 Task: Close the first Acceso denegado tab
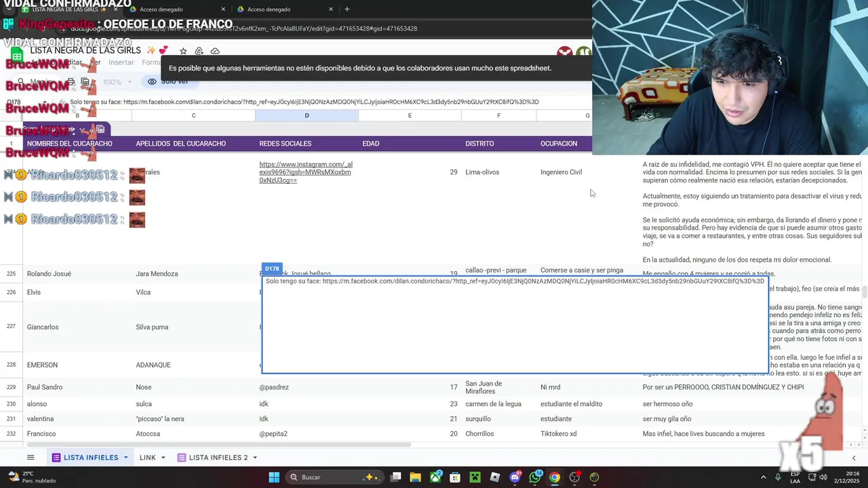pos(223,9)
